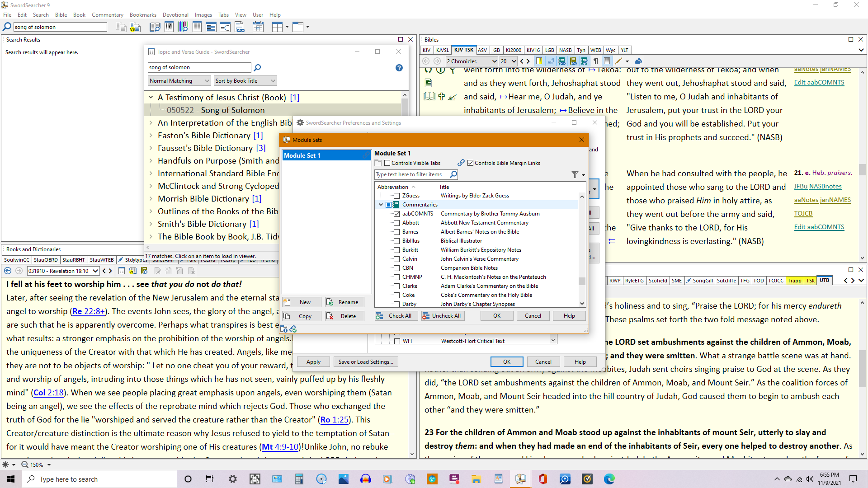This screenshot has width=868, height=488.
Task: Open the Sort by Book Title dropdown
Action: (245, 81)
